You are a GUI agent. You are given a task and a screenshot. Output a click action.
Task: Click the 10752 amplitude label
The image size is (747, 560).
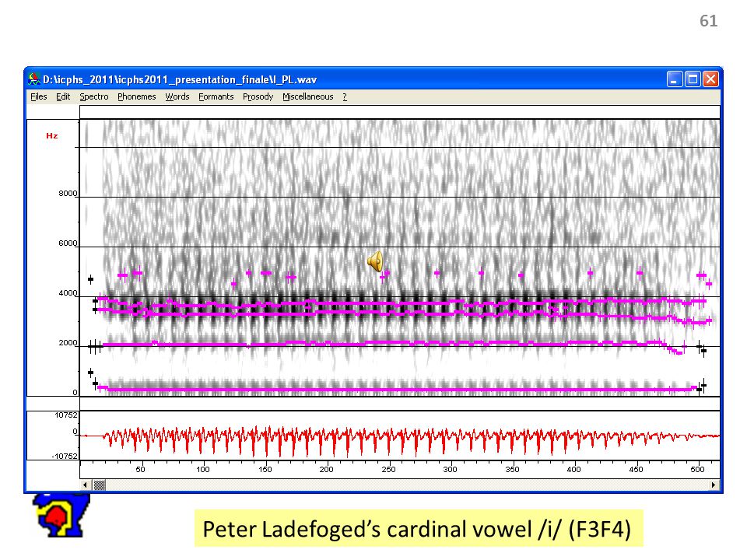(x=65, y=415)
